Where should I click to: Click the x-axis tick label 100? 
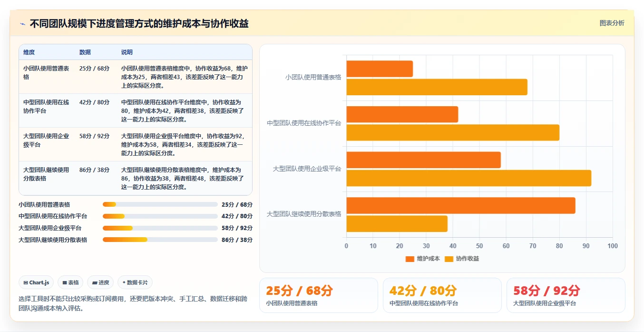(x=613, y=246)
